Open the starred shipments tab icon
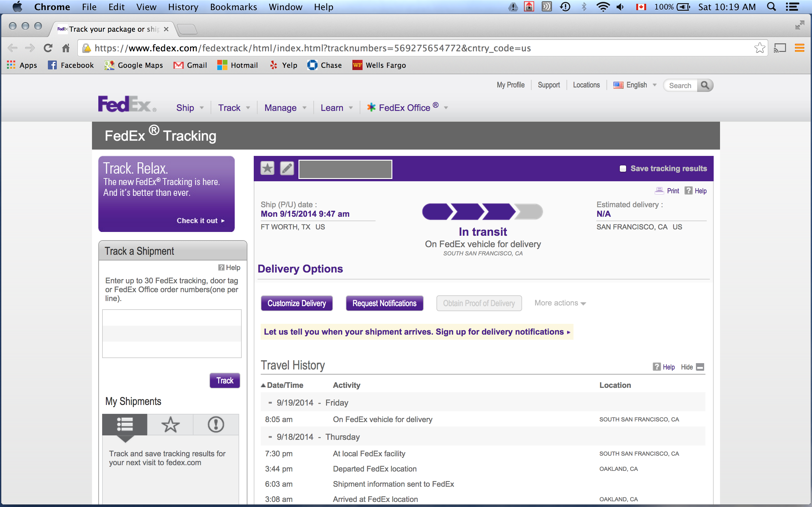Viewport: 812px width, 507px height. tap(170, 425)
